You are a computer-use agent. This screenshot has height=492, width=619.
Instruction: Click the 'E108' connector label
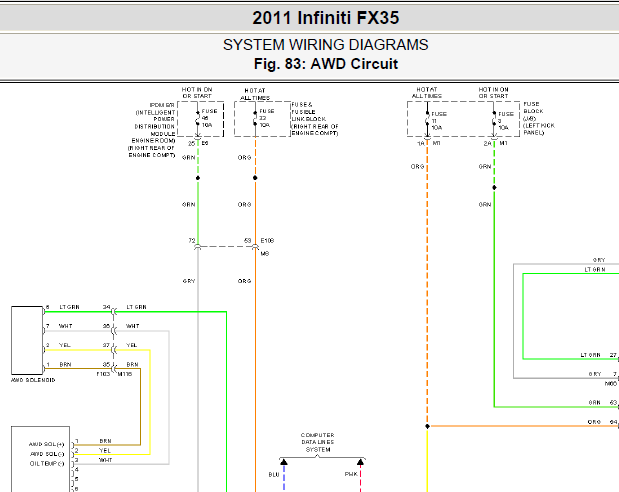point(267,240)
